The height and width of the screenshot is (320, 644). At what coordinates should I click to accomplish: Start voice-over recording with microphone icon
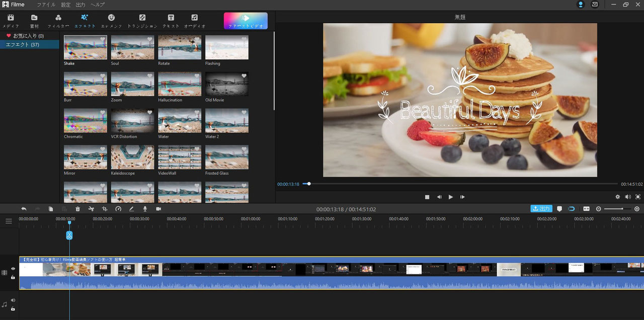pyautogui.click(x=145, y=209)
